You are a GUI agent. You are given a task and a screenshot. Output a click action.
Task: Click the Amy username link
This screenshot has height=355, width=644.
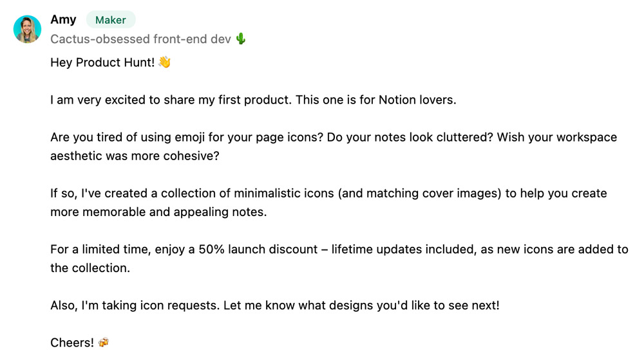click(x=63, y=20)
